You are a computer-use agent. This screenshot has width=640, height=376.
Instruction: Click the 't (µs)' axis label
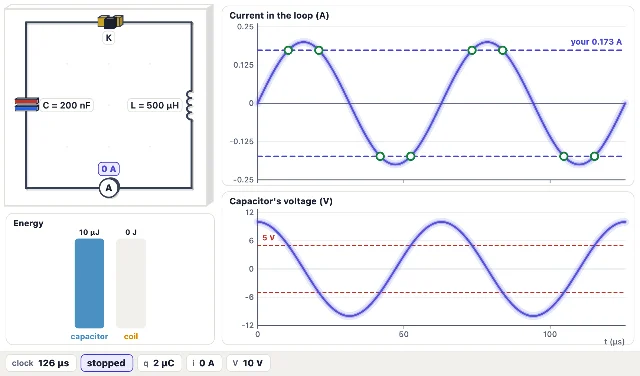pos(614,341)
